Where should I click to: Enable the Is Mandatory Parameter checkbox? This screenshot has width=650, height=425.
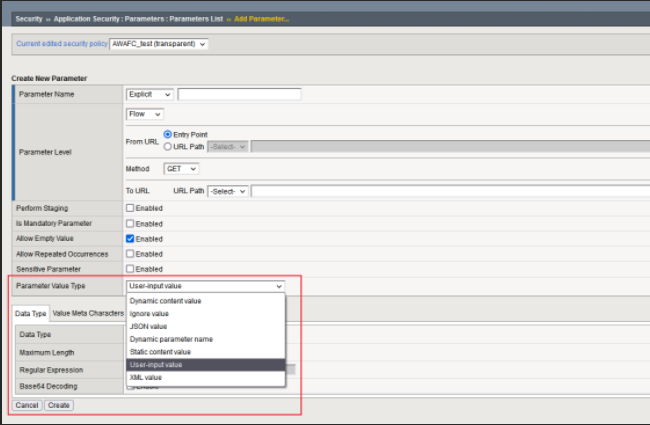[x=130, y=223]
